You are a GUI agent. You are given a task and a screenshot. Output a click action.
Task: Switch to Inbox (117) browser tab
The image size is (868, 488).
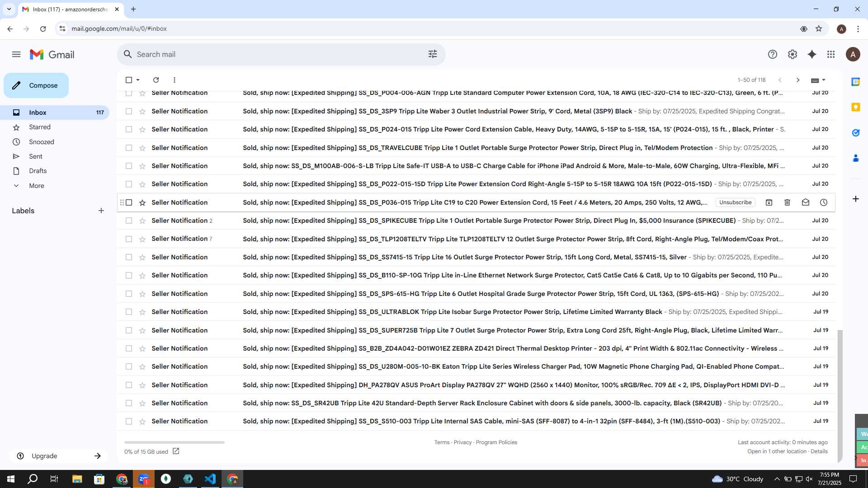(x=70, y=9)
